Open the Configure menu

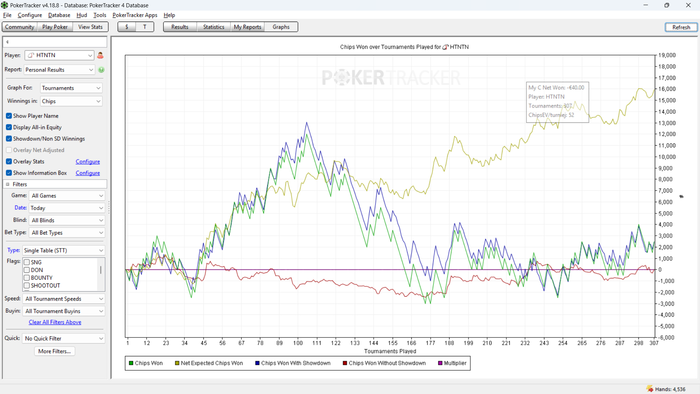click(x=29, y=15)
